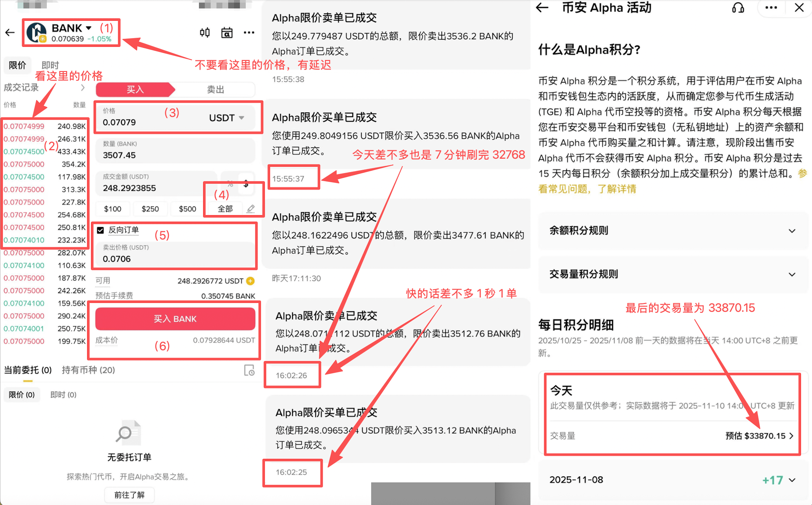The width and height of the screenshot is (812, 505).
Task: Click the customer support headset icon
Action: point(738,8)
